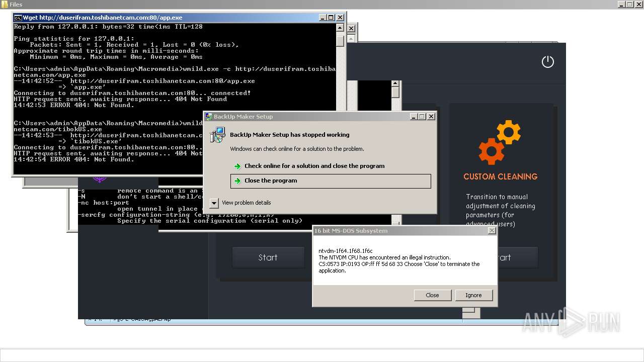Choose Close the program option

pyautogui.click(x=331, y=181)
